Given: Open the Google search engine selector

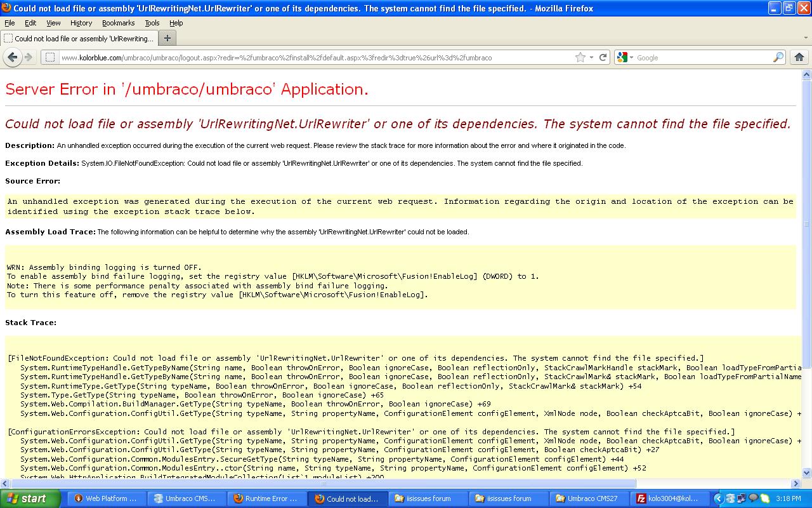Looking at the screenshot, I should (x=625, y=57).
